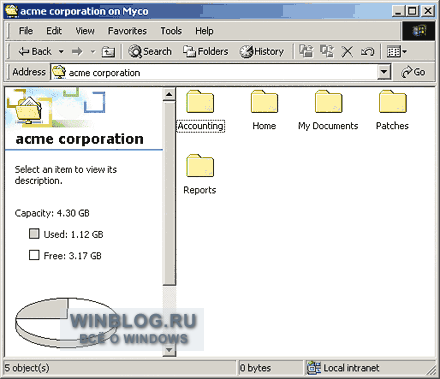This screenshot has width=440, height=379.
Task: Click the Move To toolbar icon
Action: (x=306, y=51)
